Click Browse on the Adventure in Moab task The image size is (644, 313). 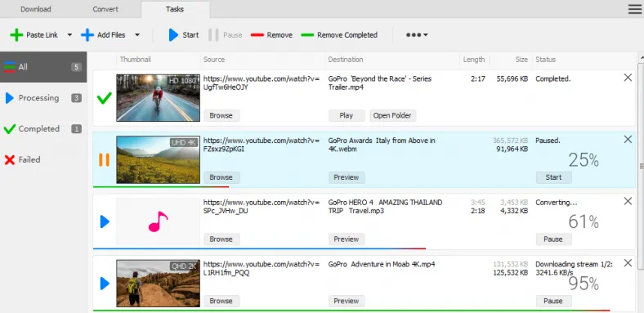221,301
